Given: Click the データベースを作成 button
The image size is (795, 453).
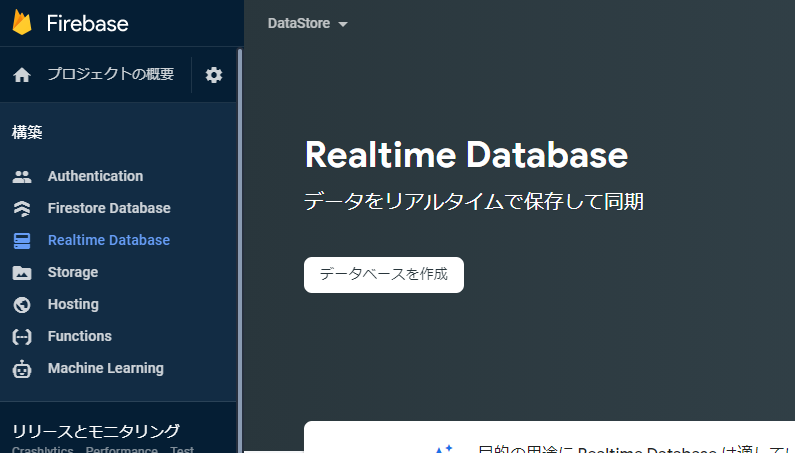Looking at the screenshot, I should point(384,275).
